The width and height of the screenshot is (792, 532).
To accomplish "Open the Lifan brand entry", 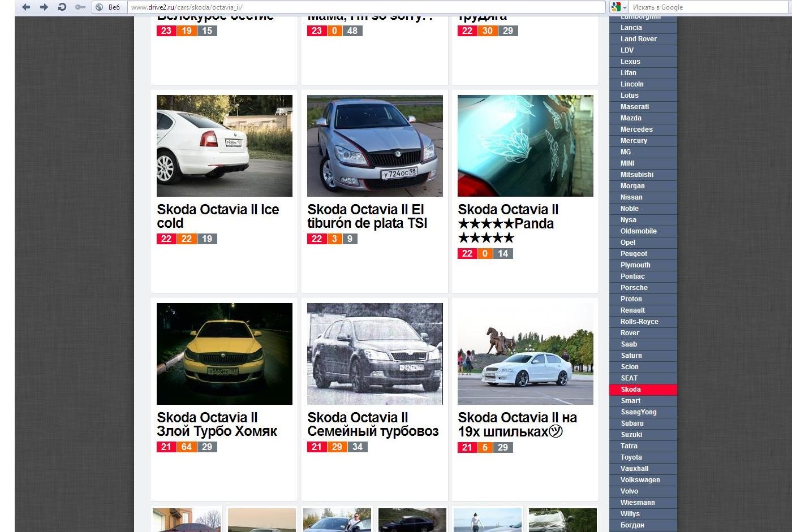I will 643,73.
